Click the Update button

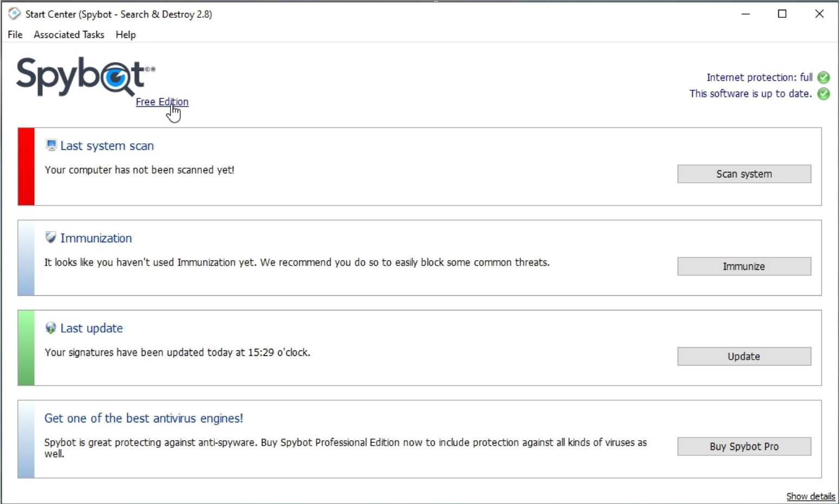744,356
